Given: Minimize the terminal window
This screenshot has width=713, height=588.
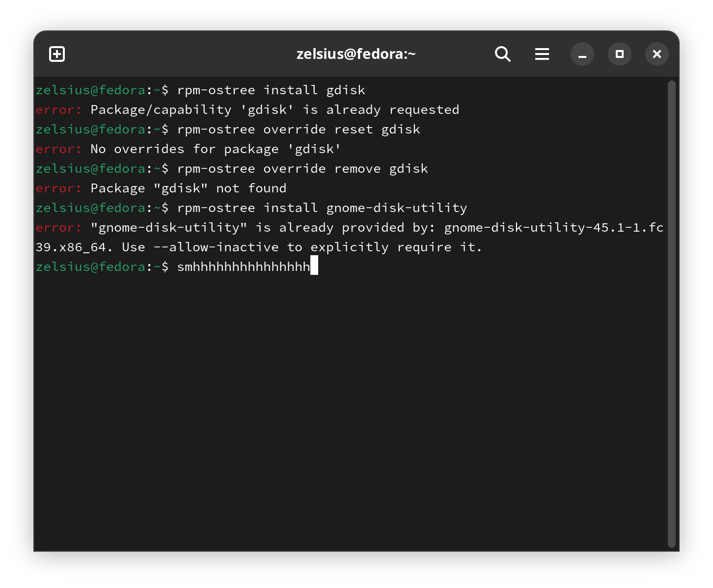Looking at the screenshot, I should tap(582, 54).
